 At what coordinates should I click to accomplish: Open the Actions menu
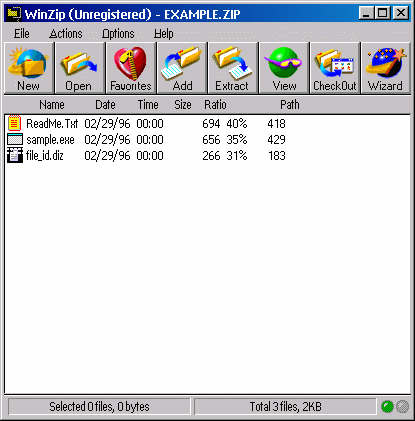(x=66, y=34)
